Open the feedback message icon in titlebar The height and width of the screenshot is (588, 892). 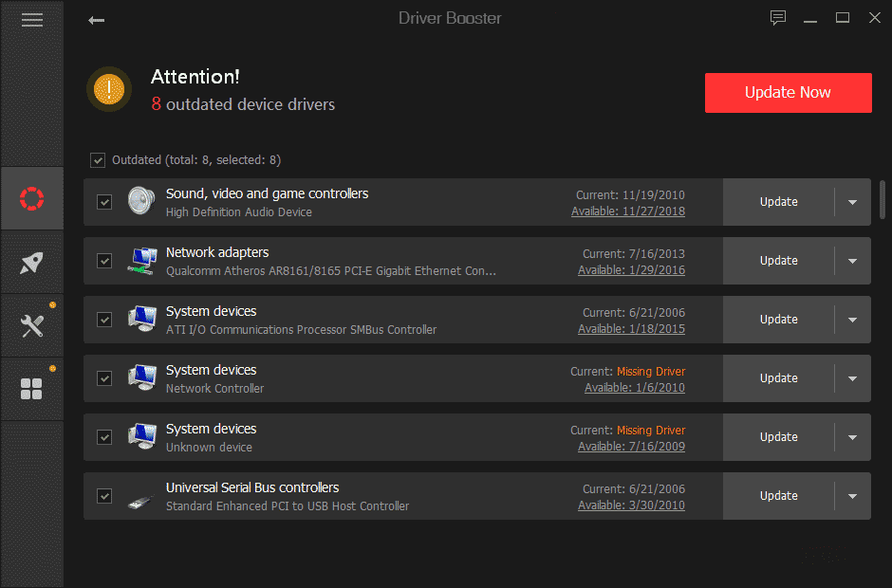click(x=778, y=17)
